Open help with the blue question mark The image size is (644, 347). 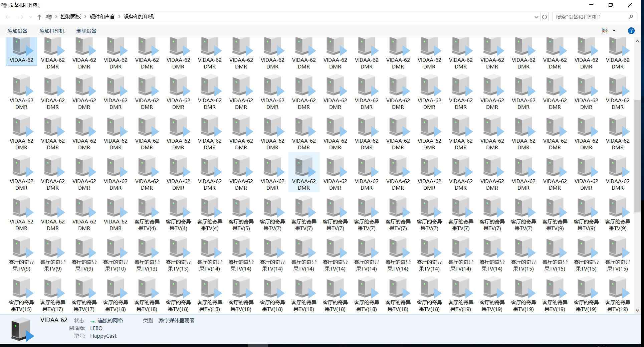(631, 31)
